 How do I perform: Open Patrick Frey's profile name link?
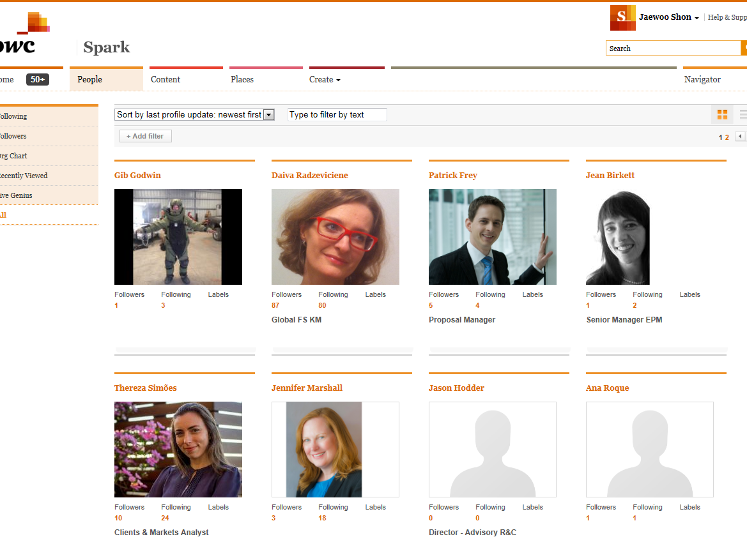pyautogui.click(x=452, y=175)
